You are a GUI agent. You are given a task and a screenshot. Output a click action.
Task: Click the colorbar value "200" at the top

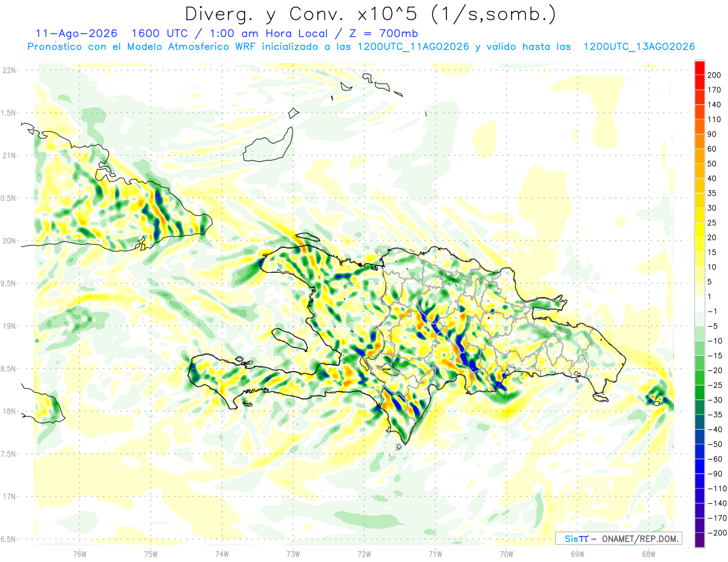pyautogui.click(x=714, y=76)
